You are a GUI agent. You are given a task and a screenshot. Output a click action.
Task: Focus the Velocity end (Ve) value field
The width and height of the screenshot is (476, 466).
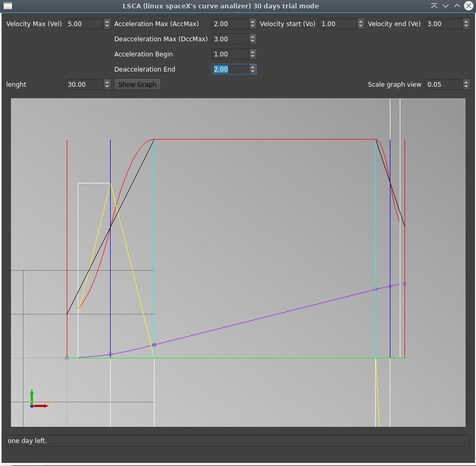click(444, 24)
